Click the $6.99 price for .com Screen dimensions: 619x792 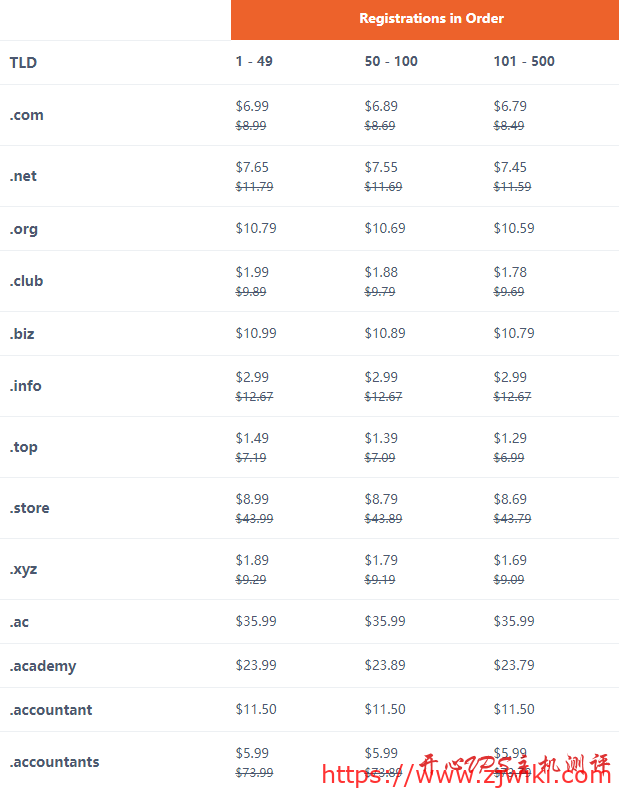(252, 106)
